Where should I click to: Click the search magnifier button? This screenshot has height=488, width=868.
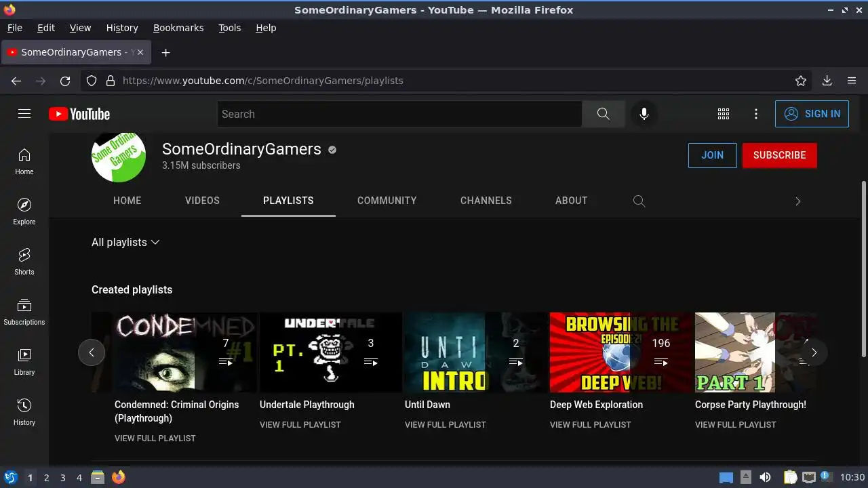603,114
